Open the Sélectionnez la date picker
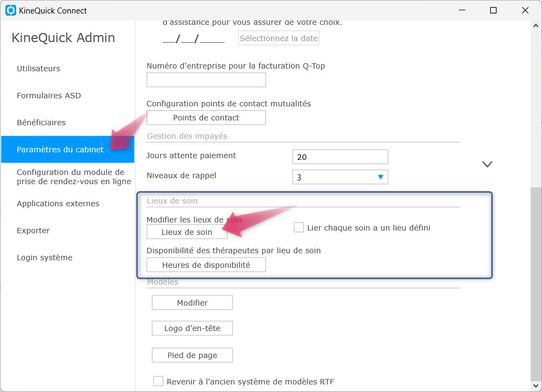542x392 pixels. point(279,38)
